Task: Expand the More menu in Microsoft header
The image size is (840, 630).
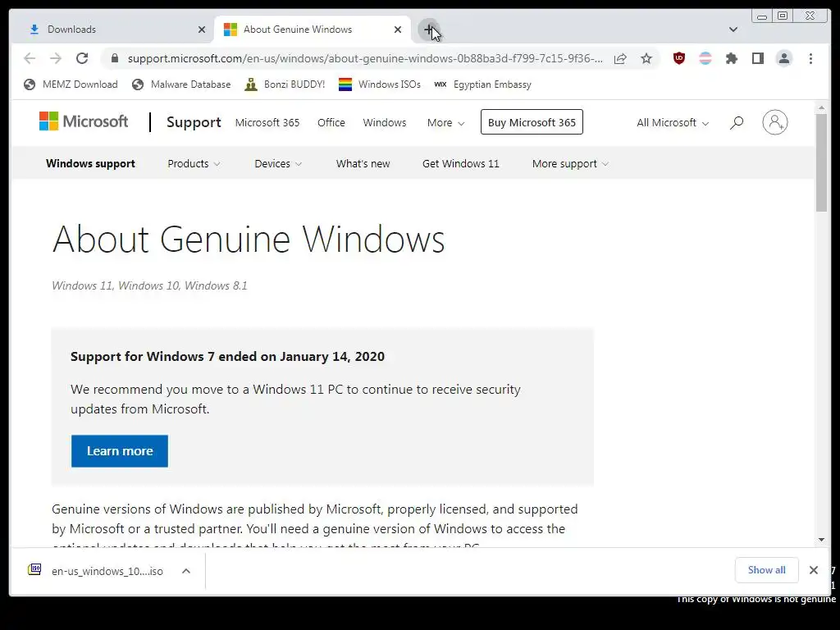Action: [445, 123]
